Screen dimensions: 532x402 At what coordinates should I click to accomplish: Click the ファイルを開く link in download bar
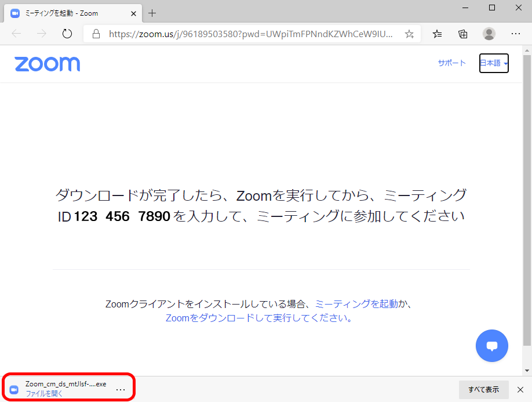pyautogui.click(x=44, y=393)
